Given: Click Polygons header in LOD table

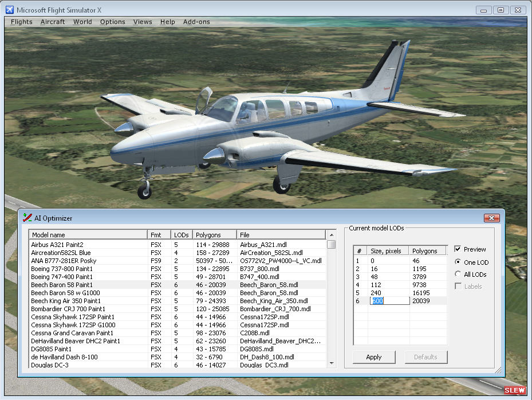Looking at the screenshot, I should click(x=428, y=250).
